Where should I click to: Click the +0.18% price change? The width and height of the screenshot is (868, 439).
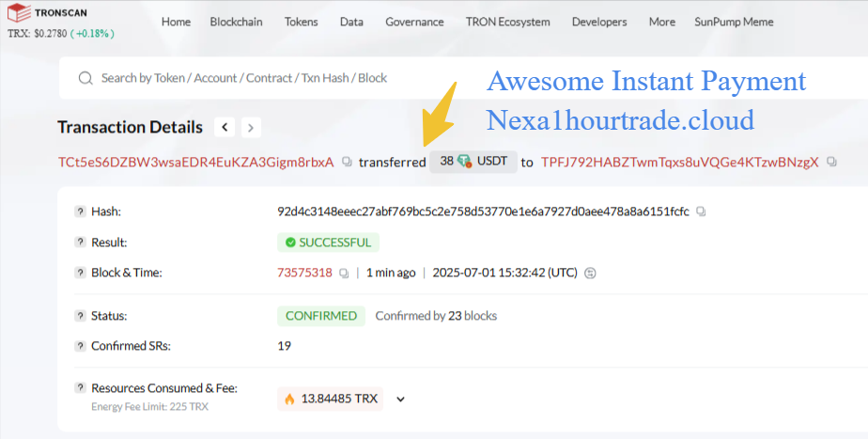coord(92,33)
